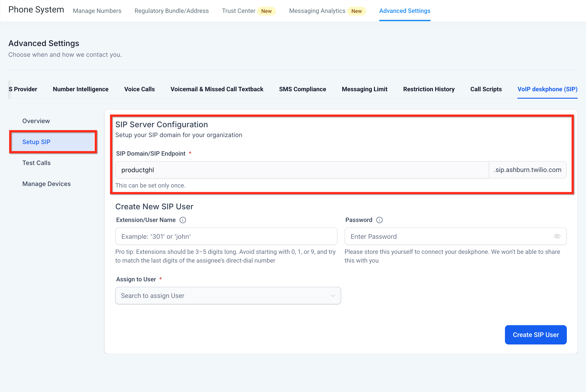Select Overview in the side menu
The width and height of the screenshot is (586, 392).
pos(36,121)
